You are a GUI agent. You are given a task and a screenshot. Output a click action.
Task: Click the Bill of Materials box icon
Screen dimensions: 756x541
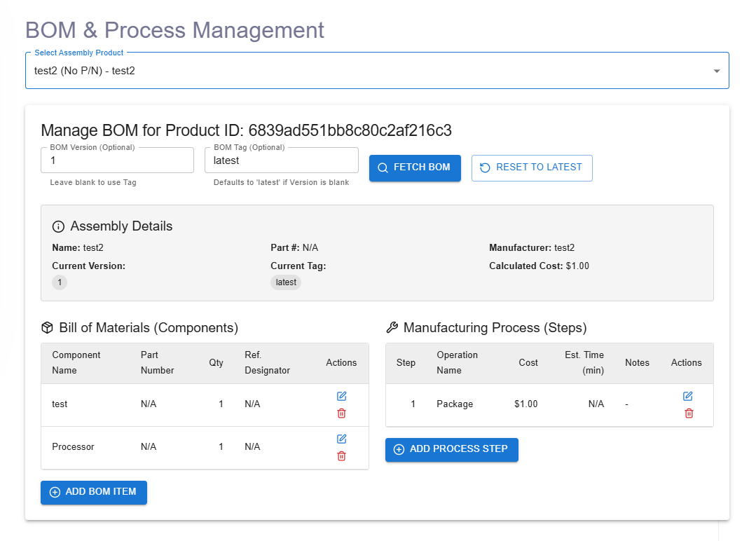[47, 328]
